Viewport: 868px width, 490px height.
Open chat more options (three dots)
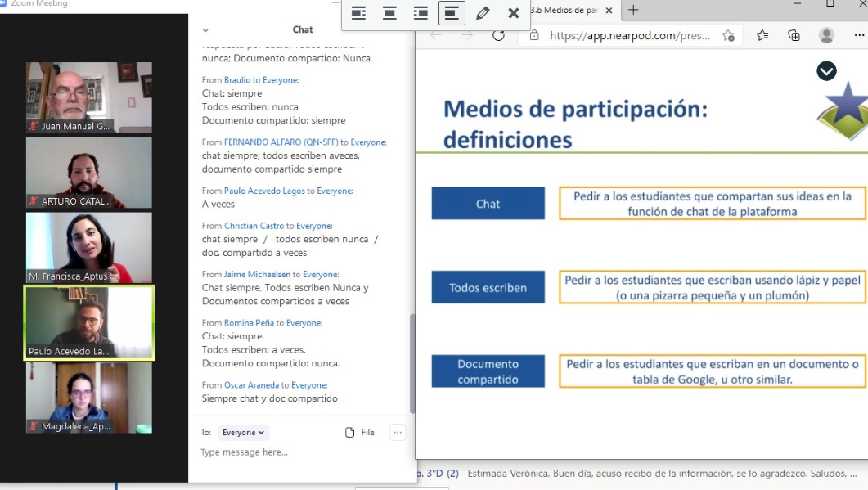point(398,433)
